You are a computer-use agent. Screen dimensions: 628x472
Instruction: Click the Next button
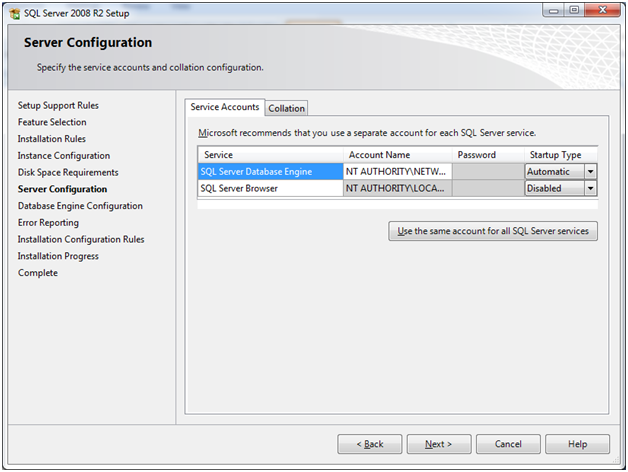[x=438, y=444]
